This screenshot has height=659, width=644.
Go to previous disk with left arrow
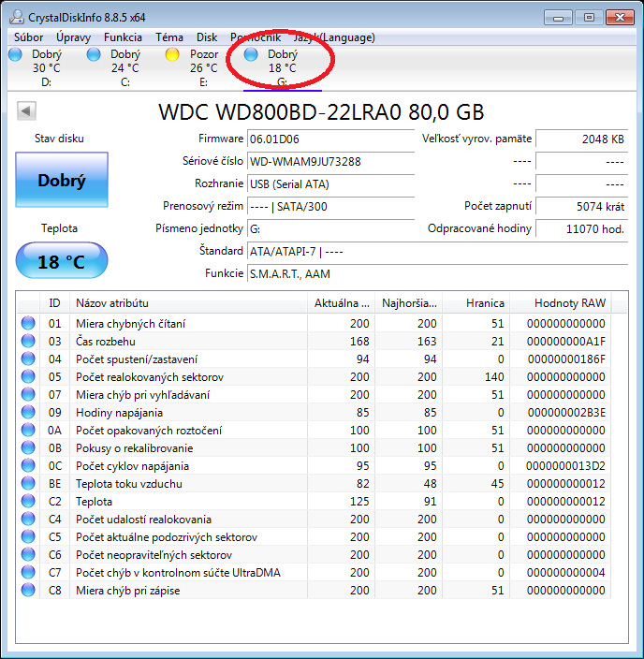[26, 111]
